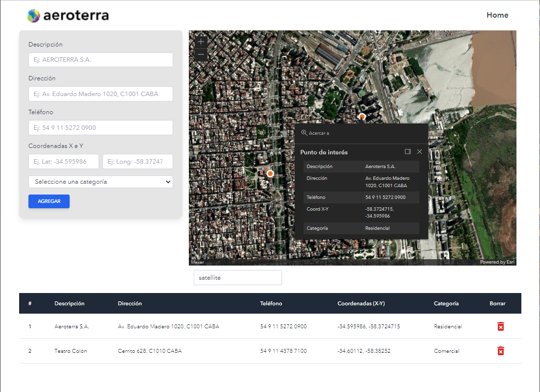
Task: Open the Home menu item
Action: click(x=497, y=15)
